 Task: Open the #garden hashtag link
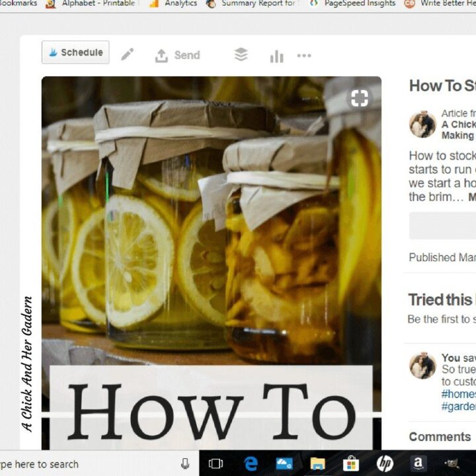coord(458,407)
